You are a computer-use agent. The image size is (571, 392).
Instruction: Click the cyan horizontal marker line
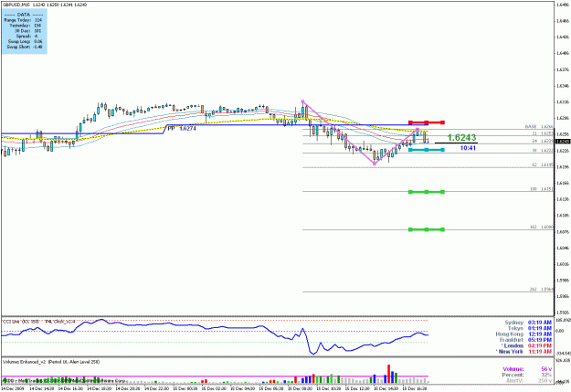pos(427,150)
